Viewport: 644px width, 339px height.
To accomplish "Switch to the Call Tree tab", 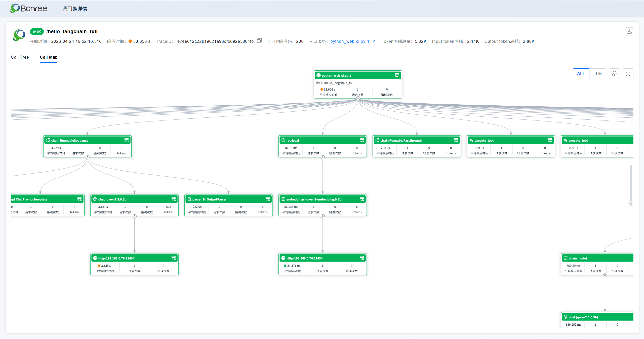I will [x=20, y=57].
